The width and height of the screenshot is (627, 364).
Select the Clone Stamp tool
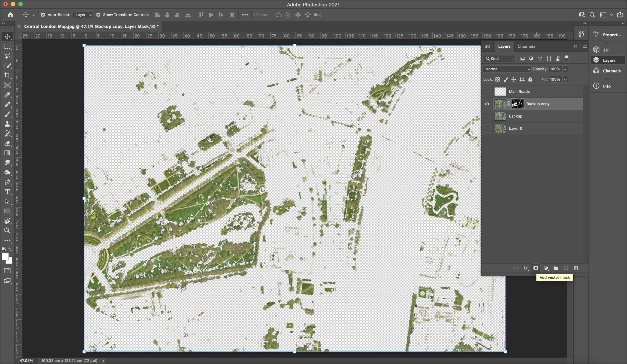(x=7, y=124)
